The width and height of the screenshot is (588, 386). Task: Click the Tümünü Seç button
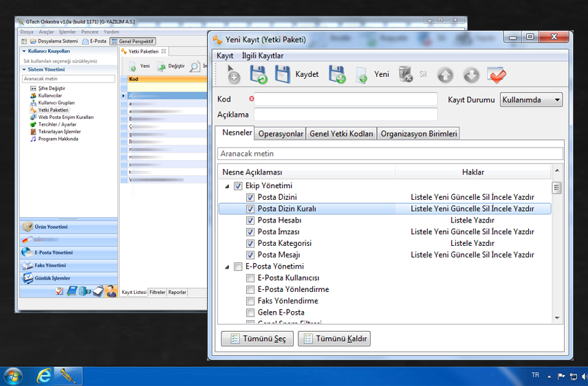tap(257, 339)
